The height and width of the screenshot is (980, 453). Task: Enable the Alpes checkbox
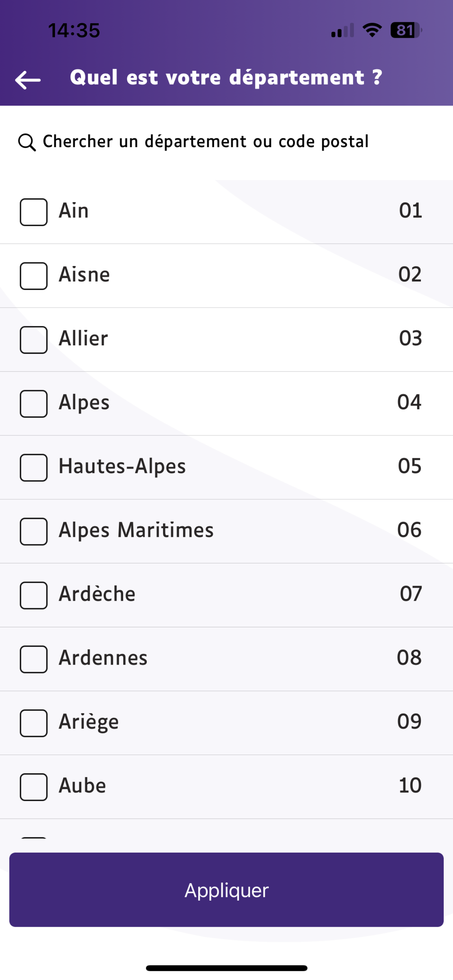pyautogui.click(x=34, y=404)
